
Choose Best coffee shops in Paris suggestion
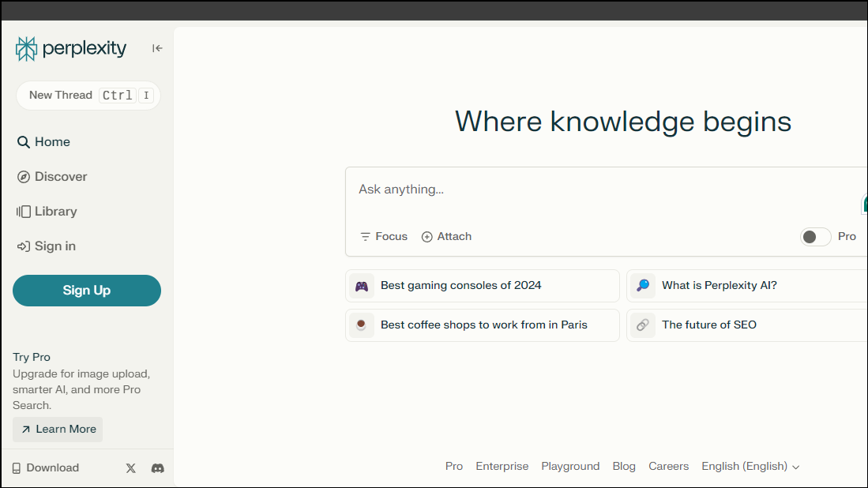[482, 325]
